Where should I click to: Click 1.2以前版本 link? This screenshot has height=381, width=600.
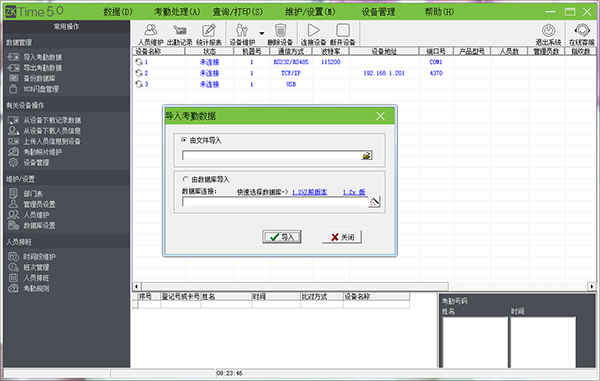[x=310, y=192]
